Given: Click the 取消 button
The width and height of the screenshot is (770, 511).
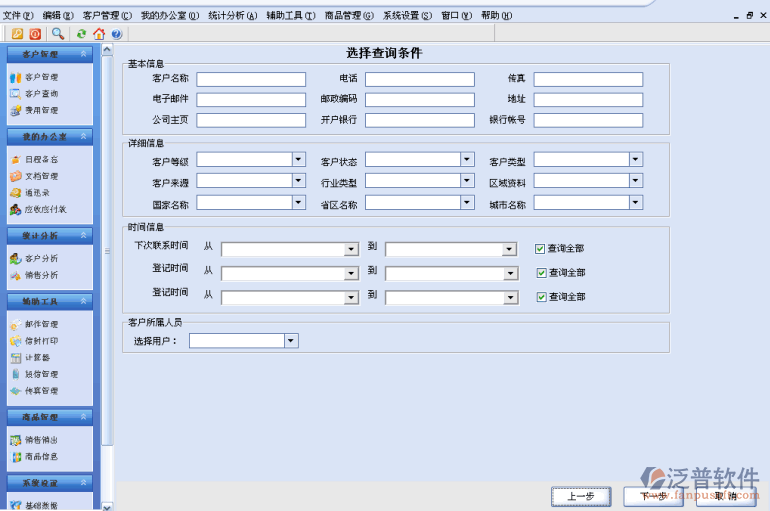Looking at the screenshot, I should pos(726,496).
